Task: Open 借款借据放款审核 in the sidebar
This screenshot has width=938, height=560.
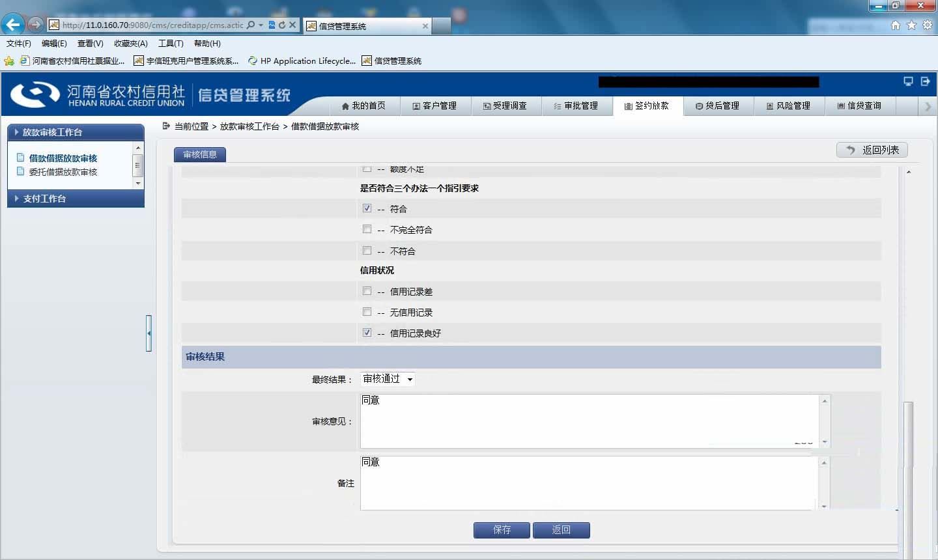Action: pos(63,158)
